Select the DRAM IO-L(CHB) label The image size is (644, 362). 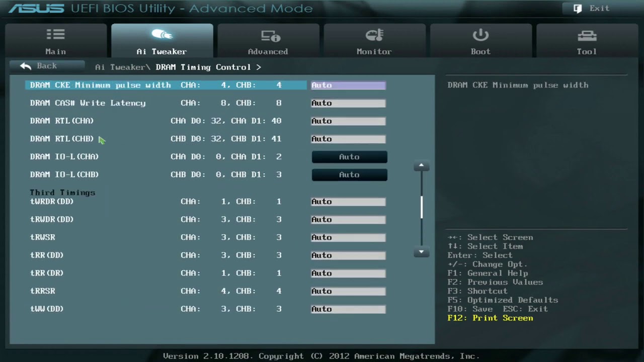pos(64,174)
